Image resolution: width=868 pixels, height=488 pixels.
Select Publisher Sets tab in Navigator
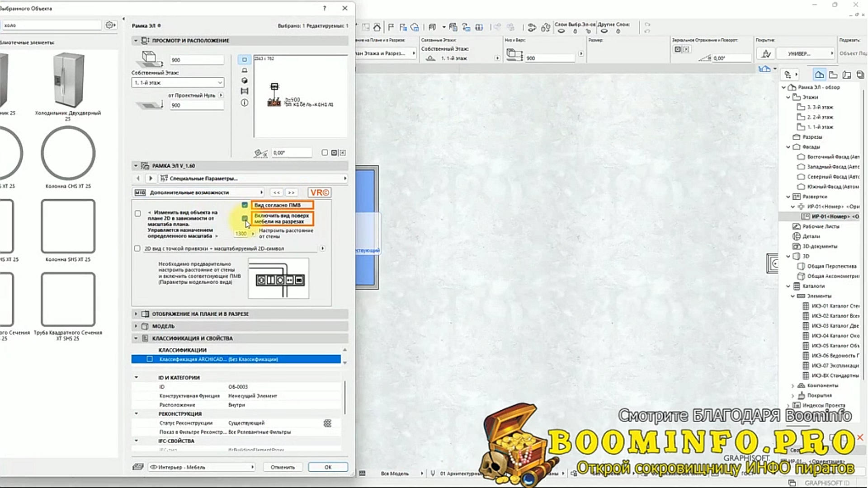point(860,75)
